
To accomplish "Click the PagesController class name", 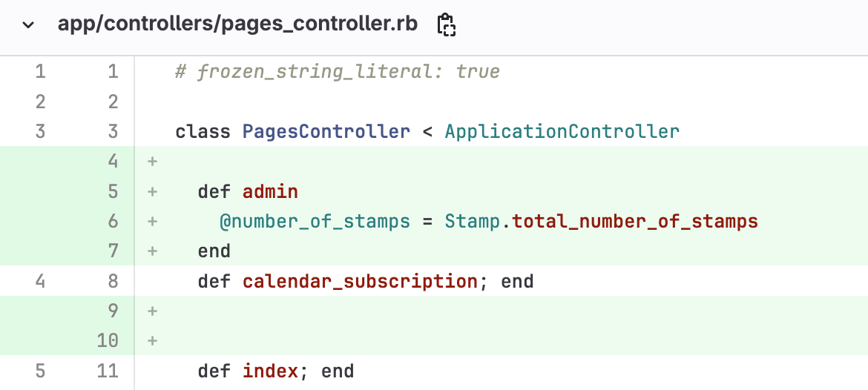I will click(x=326, y=132).
